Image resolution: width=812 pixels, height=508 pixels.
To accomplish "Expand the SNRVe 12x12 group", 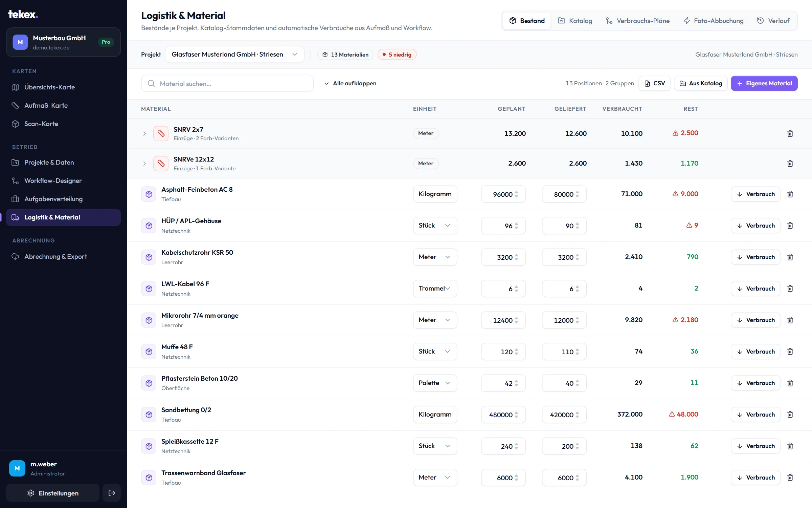I will click(144, 164).
